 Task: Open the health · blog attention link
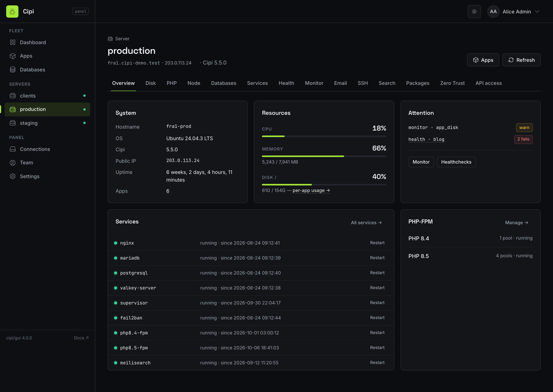pos(426,139)
